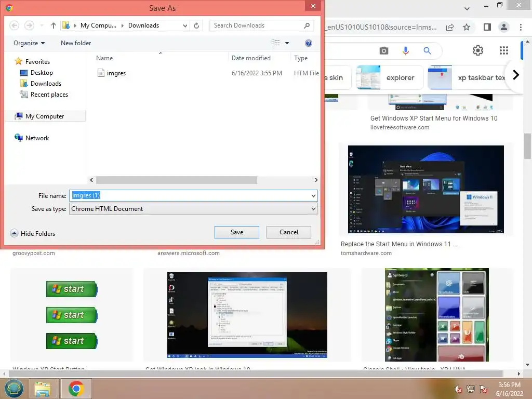Image resolution: width=532 pixels, height=399 pixels.
Task: Open the Organize menu
Action: coord(29,43)
